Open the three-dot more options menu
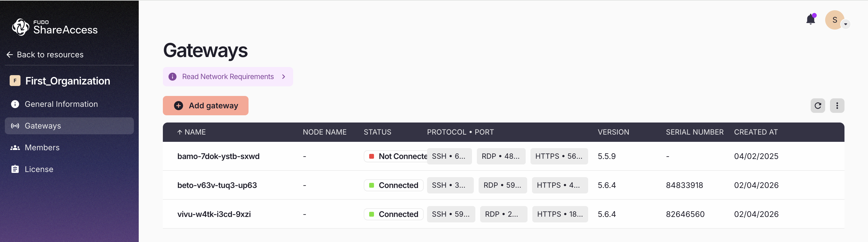 pyautogui.click(x=837, y=106)
